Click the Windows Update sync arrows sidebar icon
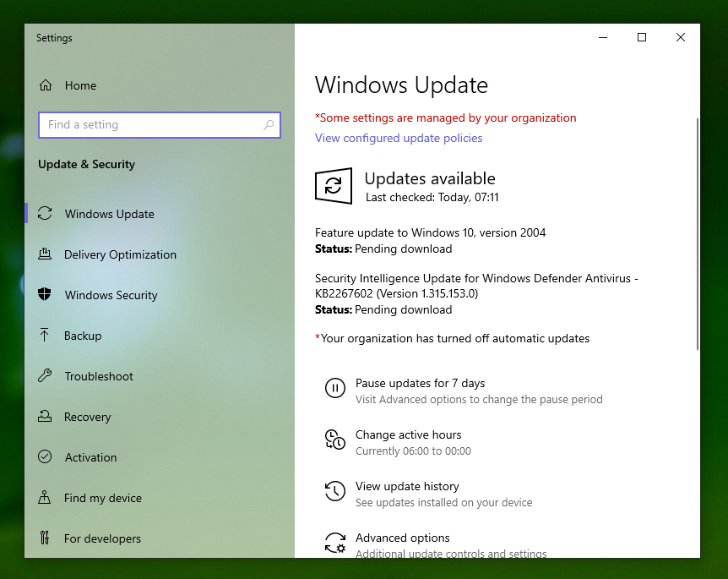Image resolution: width=728 pixels, height=579 pixels. tap(45, 214)
